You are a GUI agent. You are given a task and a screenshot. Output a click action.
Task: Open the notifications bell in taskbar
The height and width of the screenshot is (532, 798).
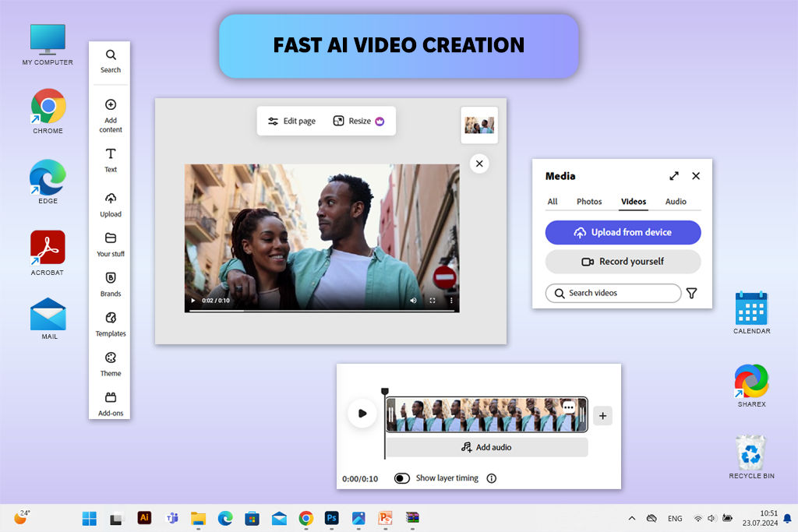(787, 518)
